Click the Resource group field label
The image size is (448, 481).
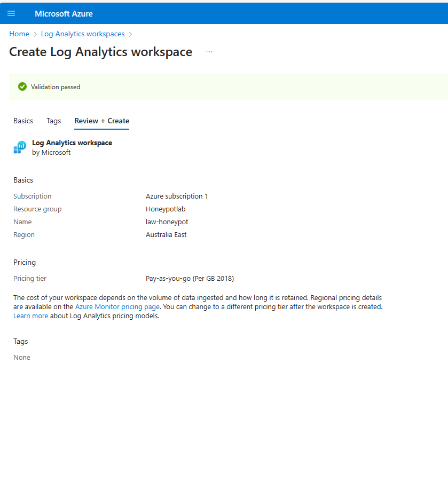pyautogui.click(x=37, y=209)
